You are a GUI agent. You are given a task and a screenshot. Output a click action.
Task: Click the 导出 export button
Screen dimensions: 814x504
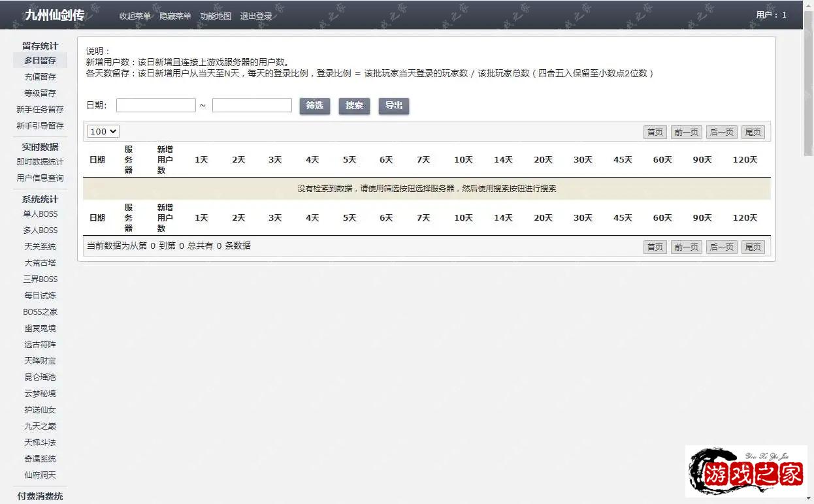click(x=394, y=106)
